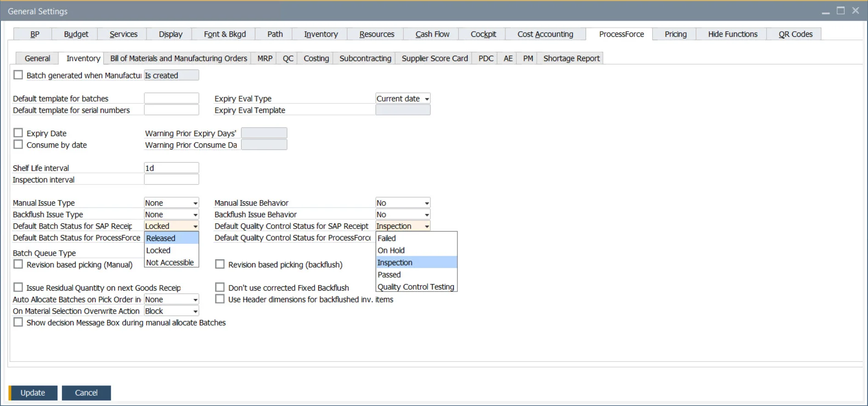Choose Failed quality control status
Image resolution: width=868 pixels, height=406 pixels.
point(417,238)
